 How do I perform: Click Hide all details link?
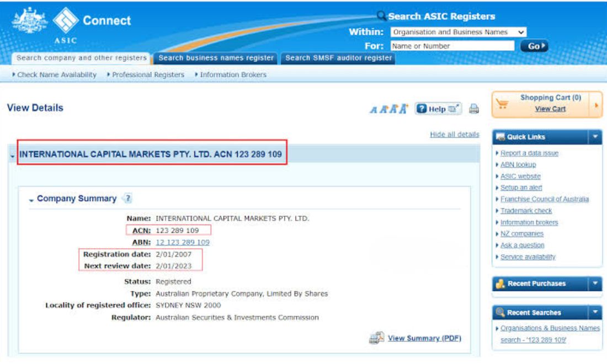click(455, 134)
